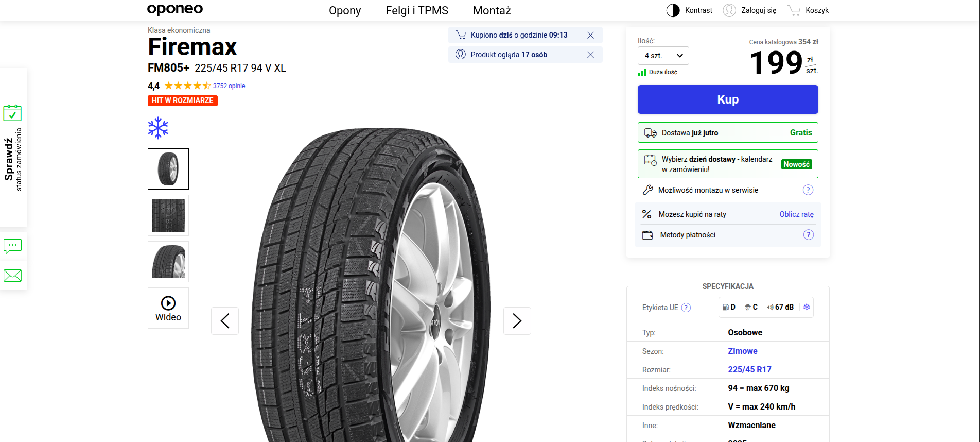Screen dimensions: 980x442
Task: Click the blue winter snowflake icon
Action: [x=158, y=128]
